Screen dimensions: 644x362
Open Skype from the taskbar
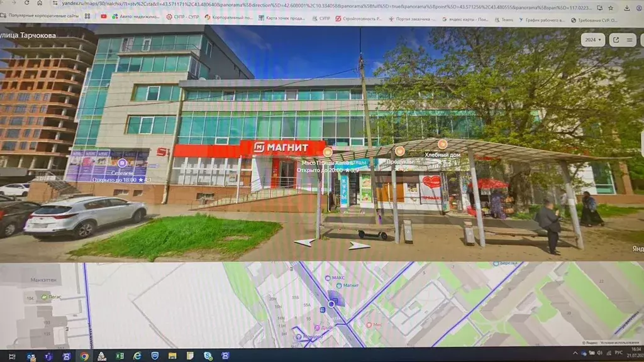208,356
